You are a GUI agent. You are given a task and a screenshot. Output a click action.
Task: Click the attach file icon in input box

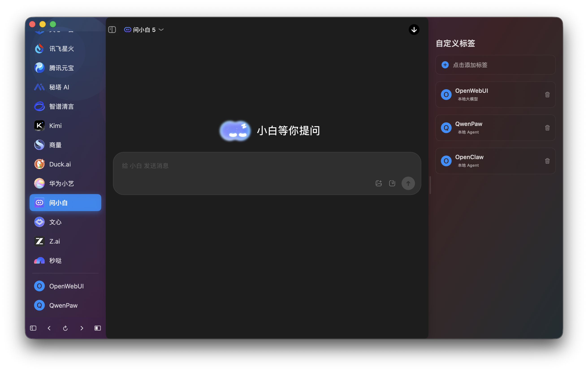pyautogui.click(x=392, y=183)
